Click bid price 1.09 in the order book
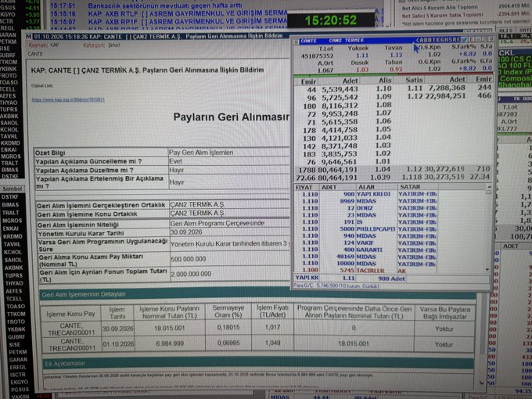532x399 pixels. click(383, 97)
